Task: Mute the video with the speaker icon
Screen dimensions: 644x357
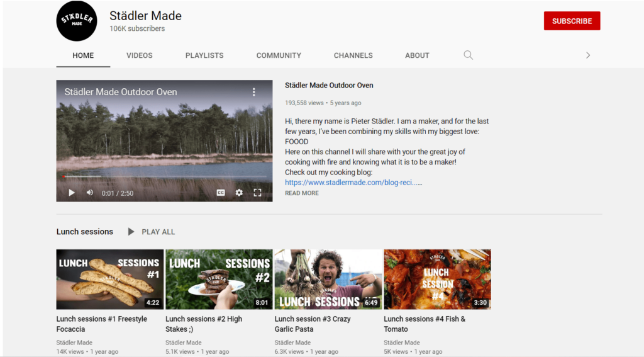Action: [x=90, y=193]
